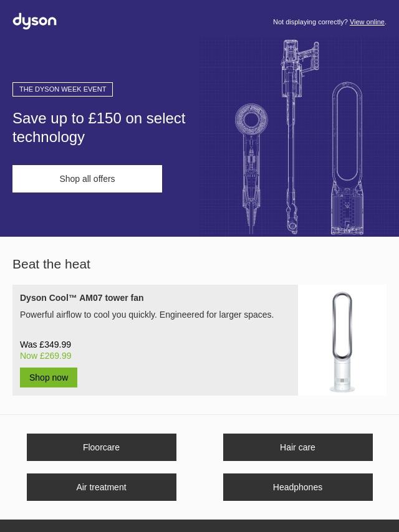399x532 pixels.
Task: Click the Beat the heat heading
Action: (x=51, y=264)
